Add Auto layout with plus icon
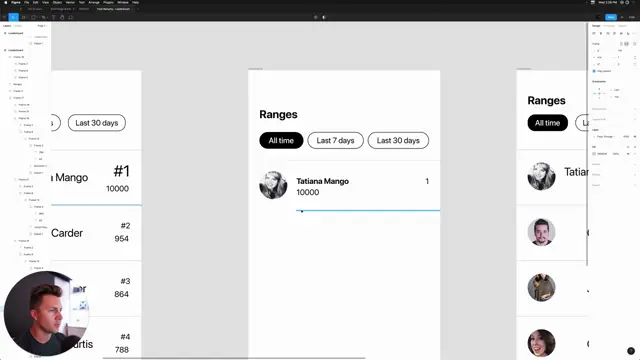The image size is (640, 360). click(635, 109)
